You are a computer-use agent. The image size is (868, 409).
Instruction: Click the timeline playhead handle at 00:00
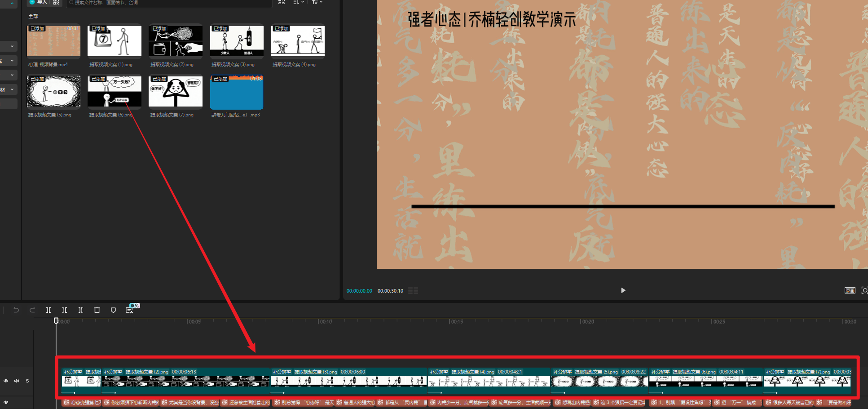pyautogui.click(x=56, y=320)
